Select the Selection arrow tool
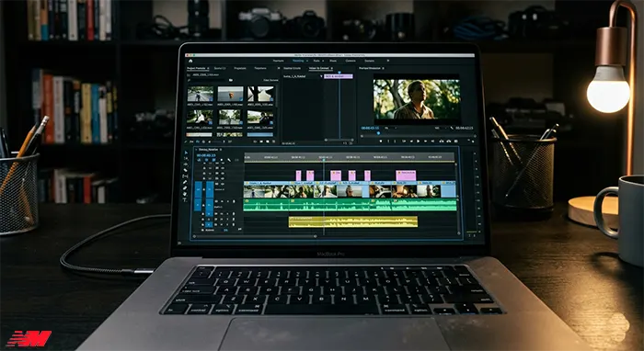Image resolution: width=644 pixels, height=351 pixels. tap(185, 153)
